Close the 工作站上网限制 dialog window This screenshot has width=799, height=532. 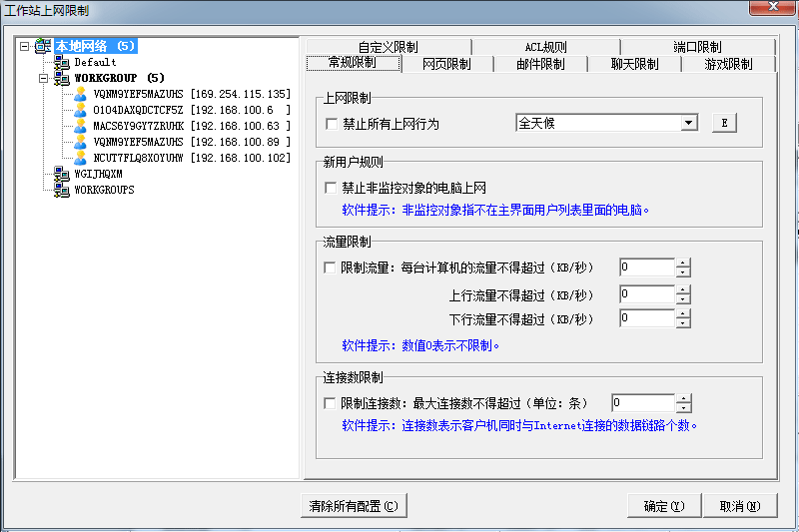click(773, 7)
